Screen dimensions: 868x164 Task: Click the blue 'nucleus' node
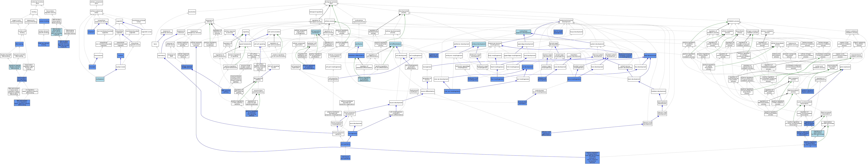point(121,55)
